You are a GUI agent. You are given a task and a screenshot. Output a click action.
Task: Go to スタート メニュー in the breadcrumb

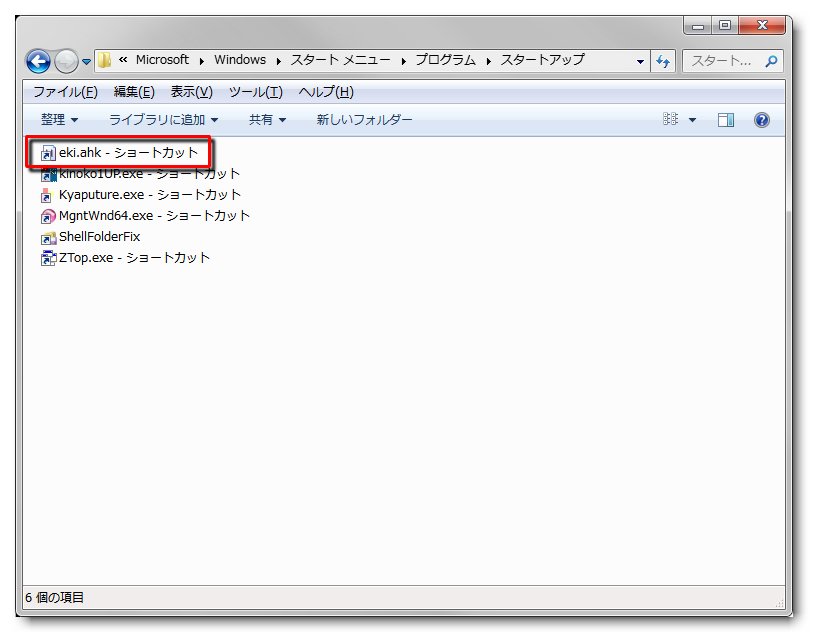point(340,60)
